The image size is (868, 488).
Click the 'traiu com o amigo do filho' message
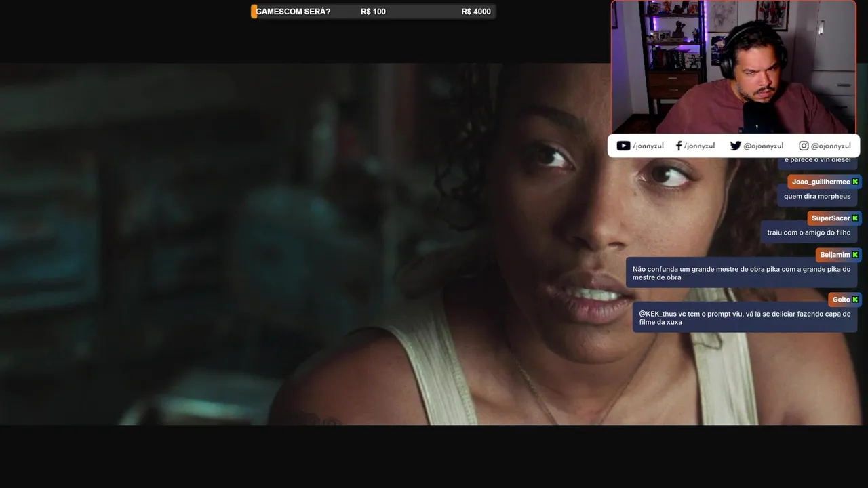809,232
